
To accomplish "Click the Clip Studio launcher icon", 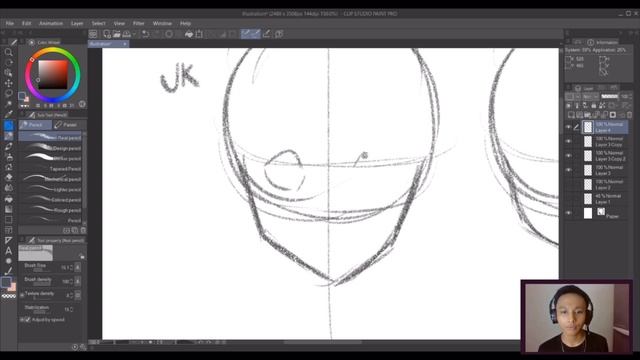I will 93,34.
